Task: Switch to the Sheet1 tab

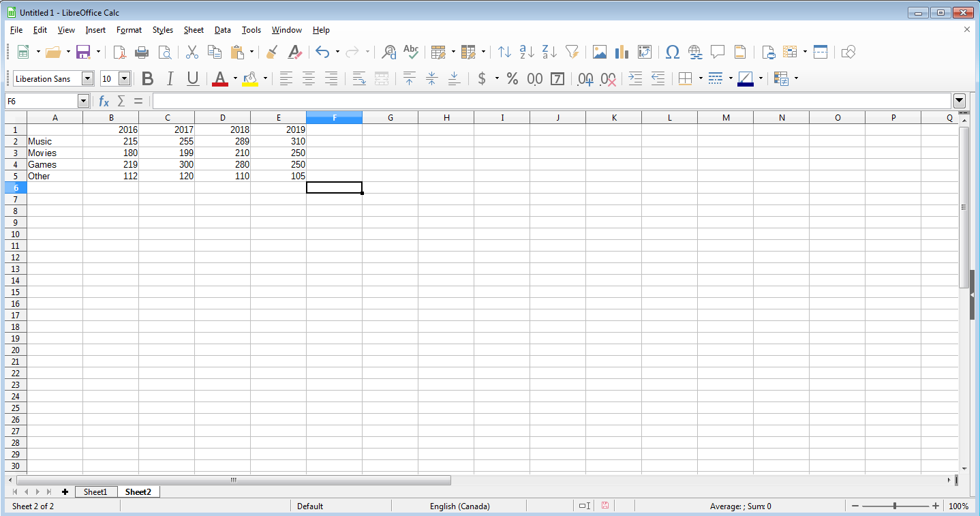Action: coord(95,491)
